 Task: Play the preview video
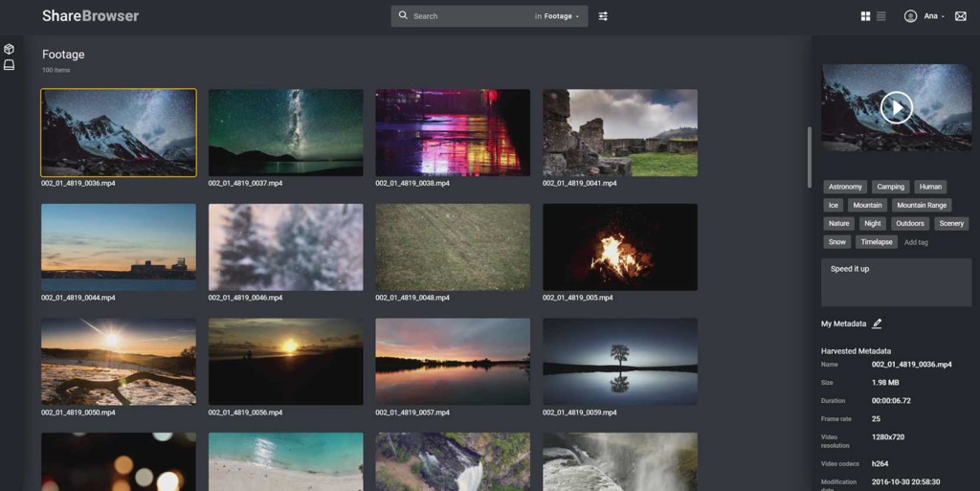[x=896, y=107]
